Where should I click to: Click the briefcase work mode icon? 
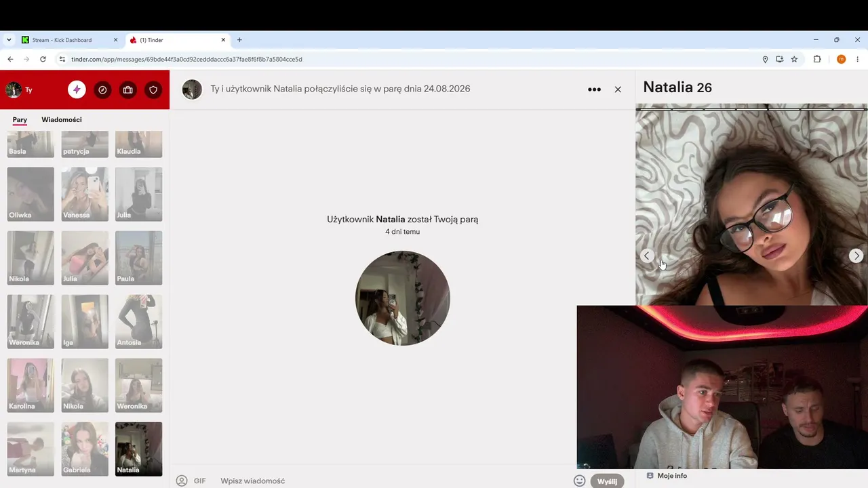(x=127, y=89)
